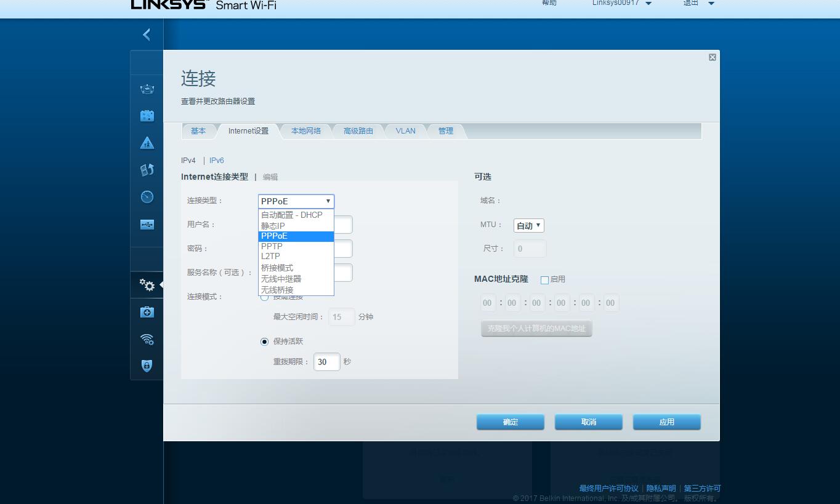Collapse the sidebar with the left chevron
Viewport: 840px width, 504px height.
point(146,34)
